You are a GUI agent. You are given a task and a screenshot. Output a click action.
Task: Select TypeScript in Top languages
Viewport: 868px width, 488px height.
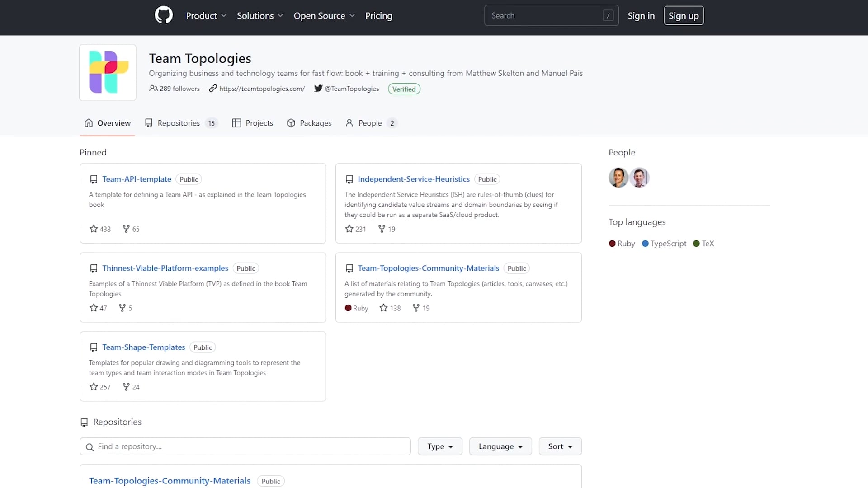[664, 244]
